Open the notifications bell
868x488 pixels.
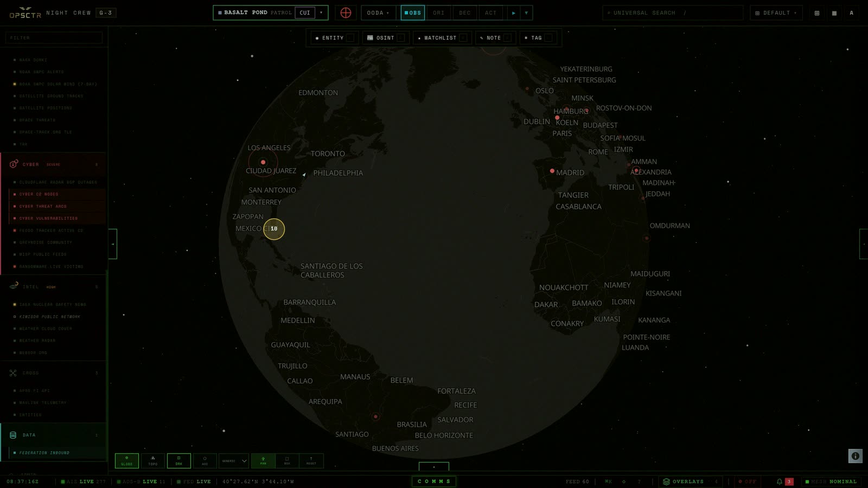(780, 481)
